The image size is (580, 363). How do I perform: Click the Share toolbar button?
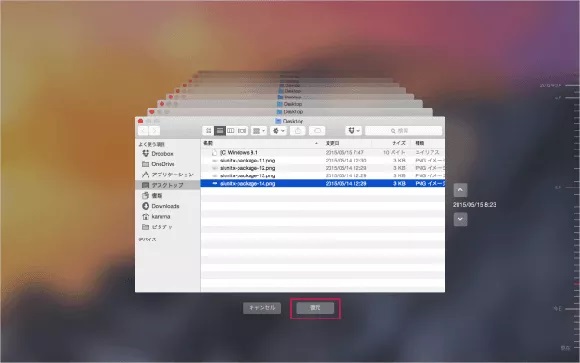coord(298,131)
